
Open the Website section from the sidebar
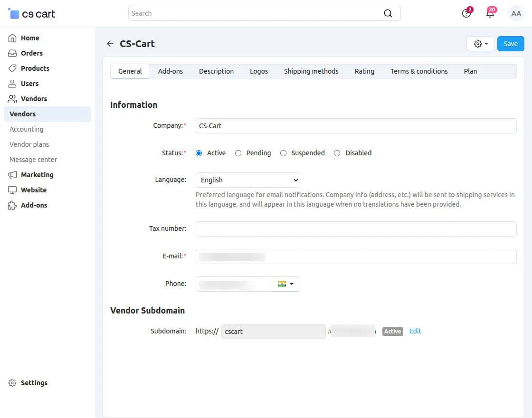click(x=13, y=190)
